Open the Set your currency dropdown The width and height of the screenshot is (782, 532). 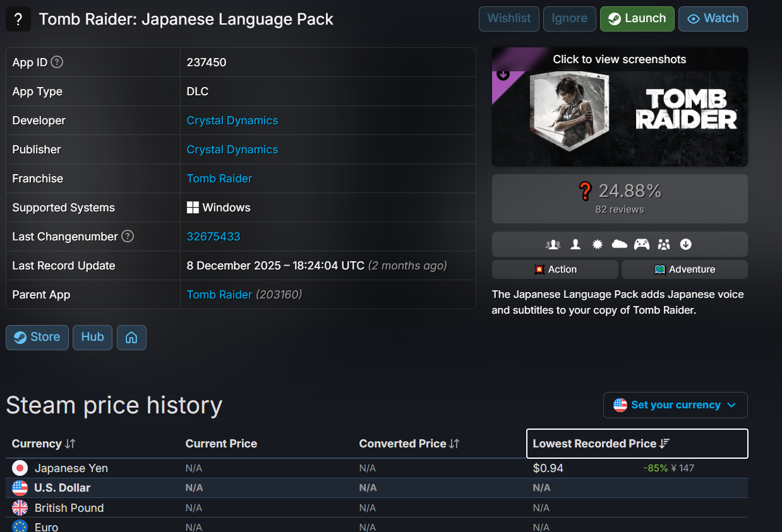point(675,405)
